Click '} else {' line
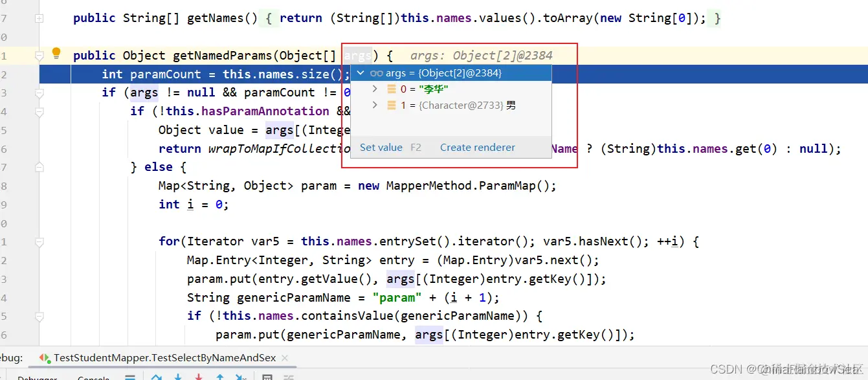The image size is (868, 380). pos(158,167)
